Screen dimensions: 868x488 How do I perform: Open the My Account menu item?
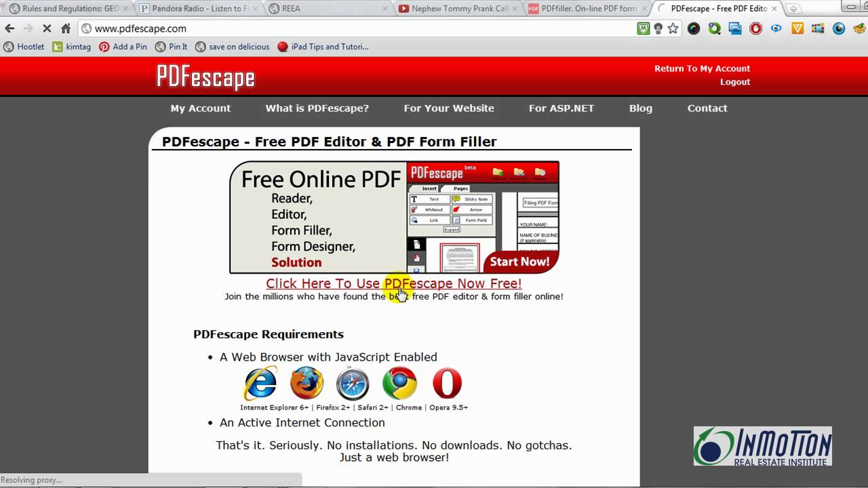click(x=201, y=108)
